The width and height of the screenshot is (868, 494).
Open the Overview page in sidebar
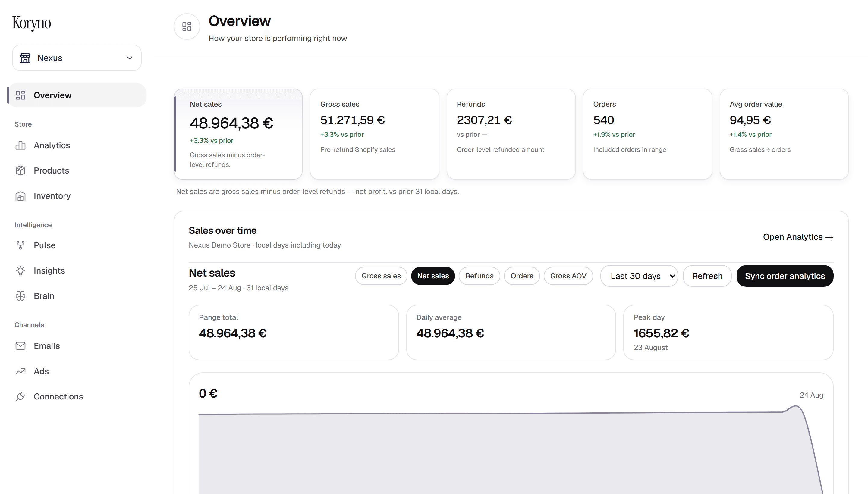coord(77,95)
